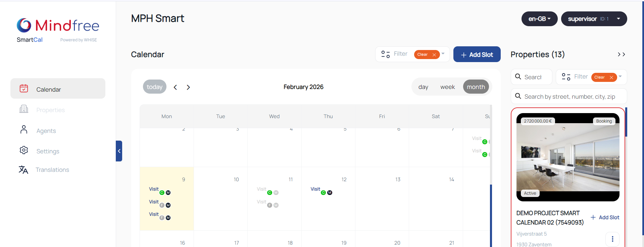
Task: Open the Settings gear in sidebar
Action: 24,150
